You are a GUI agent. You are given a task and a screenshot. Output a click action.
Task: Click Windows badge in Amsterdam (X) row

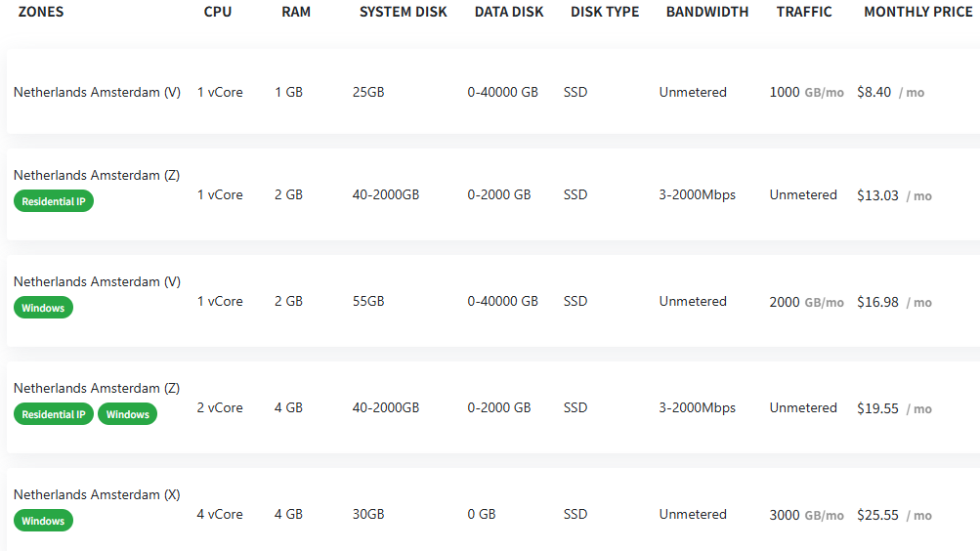[x=43, y=521]
